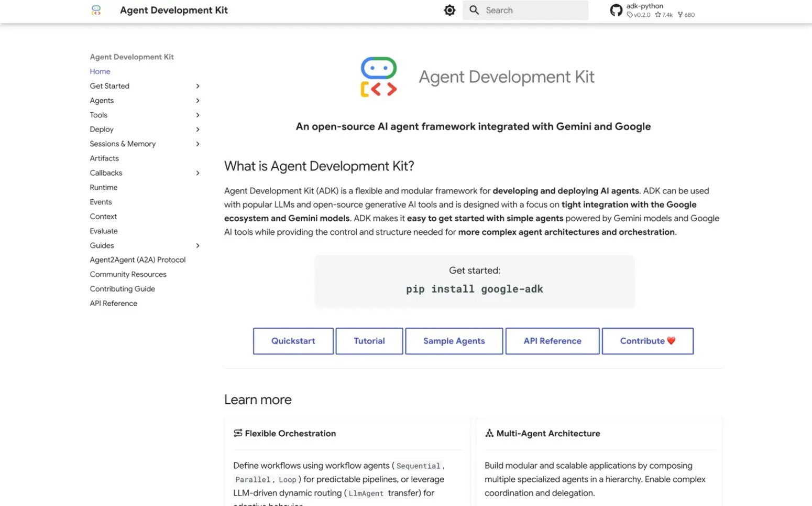The width and height of the screenshot is (812, 506).
Task: Click What is Agent Development Kit heading
Action: coord(319,166)
